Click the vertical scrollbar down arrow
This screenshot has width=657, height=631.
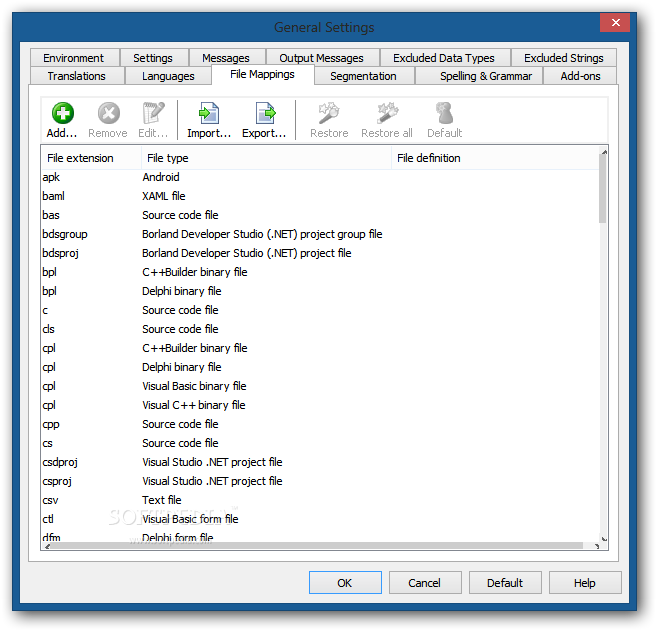coord(604,539)
